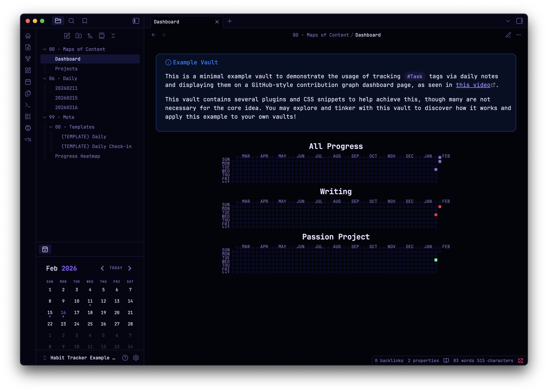
Task: Collapse the 00 - Templates folder
Action: [51, 127]
